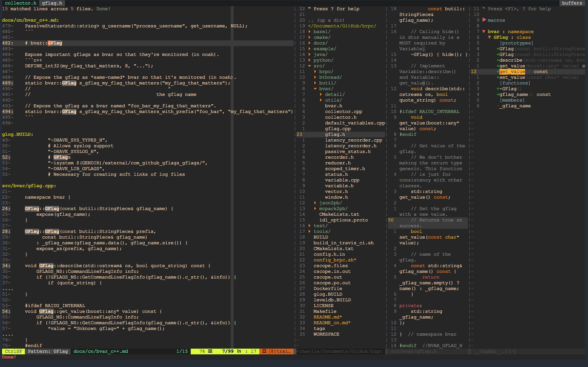Click the buffers label at top right
Screen dimensions: 588x367
[572, 3]
